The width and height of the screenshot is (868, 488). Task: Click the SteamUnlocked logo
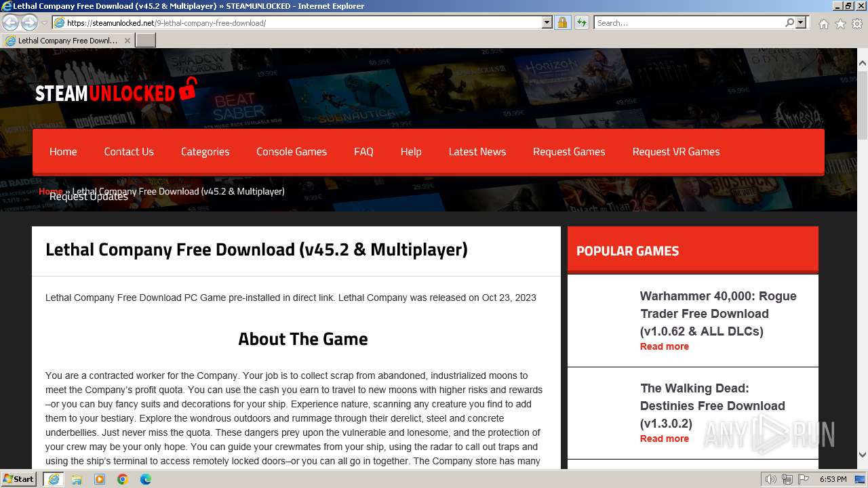pyautogui.click(x=116, y=91)
